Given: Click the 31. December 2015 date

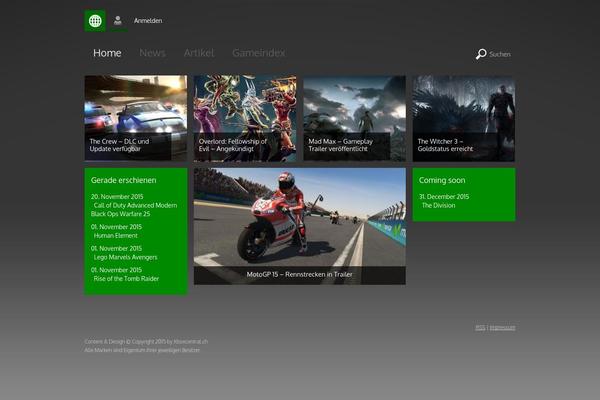Looking at the screenshot, I should tap(444, 197).
